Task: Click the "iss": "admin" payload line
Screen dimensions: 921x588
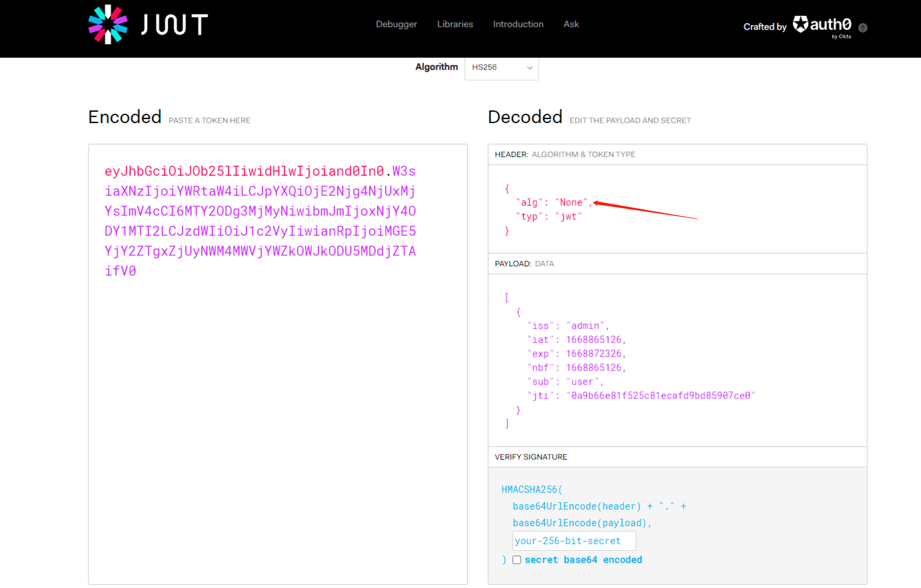Action: (568, 325)
